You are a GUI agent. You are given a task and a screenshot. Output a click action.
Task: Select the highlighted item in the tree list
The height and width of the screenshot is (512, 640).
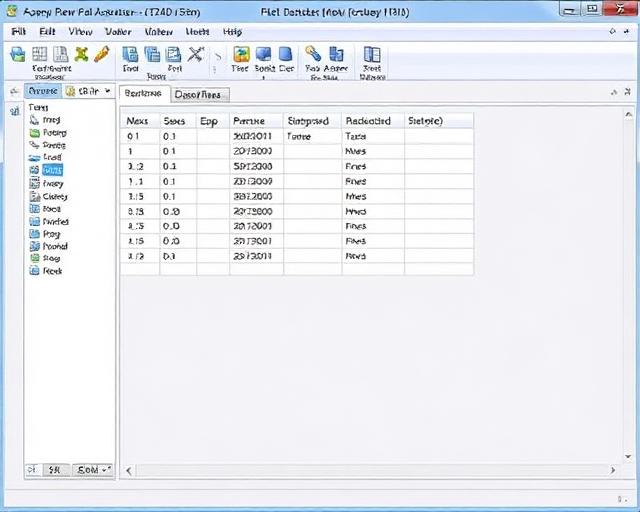click(52, 170)
